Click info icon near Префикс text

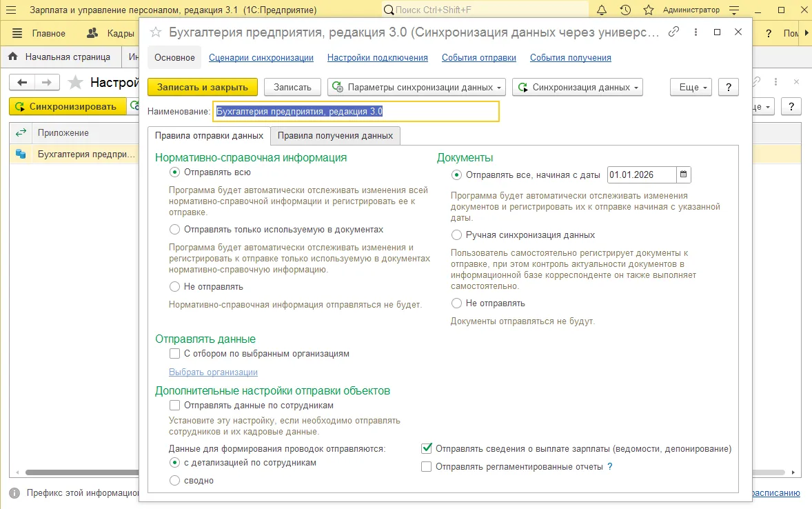pyautogui.click(x=14, y=493)
